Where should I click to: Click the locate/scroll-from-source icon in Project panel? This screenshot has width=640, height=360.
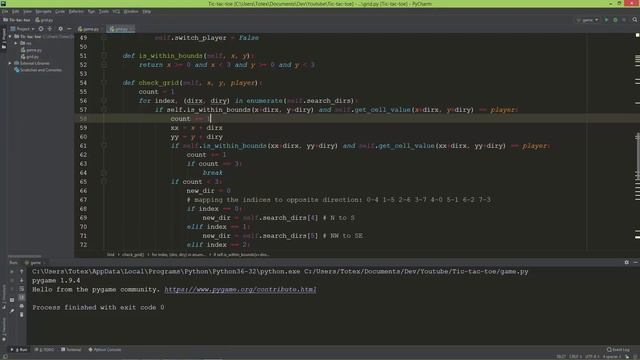41,29
